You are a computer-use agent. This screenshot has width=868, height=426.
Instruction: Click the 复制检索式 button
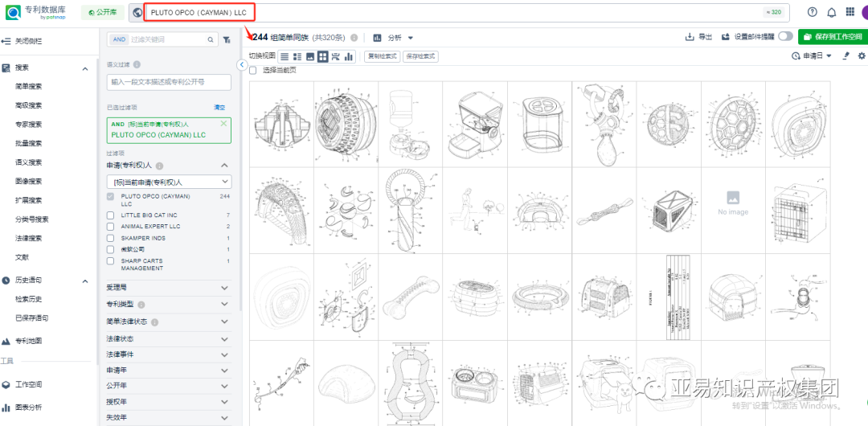[382, 56]
